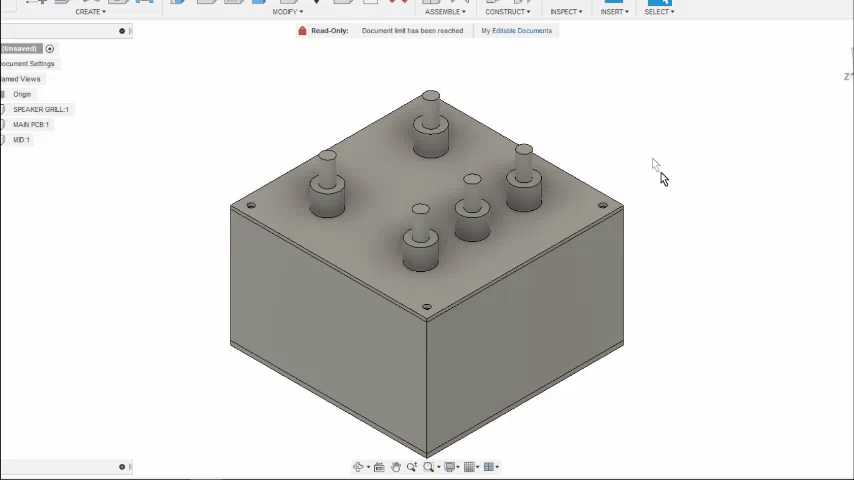854x480 pixels.
Task: Select the MAIN PCB:1 component
Action: pos(31,125)
